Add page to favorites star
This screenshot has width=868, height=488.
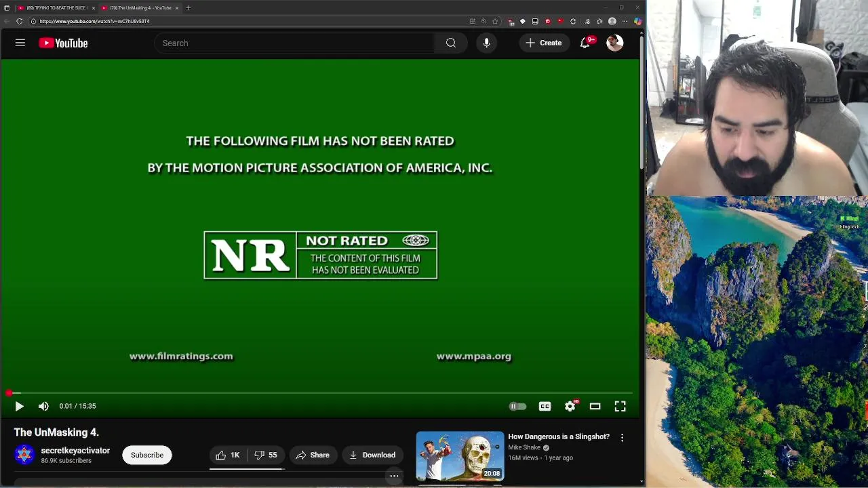pos(495,21)
